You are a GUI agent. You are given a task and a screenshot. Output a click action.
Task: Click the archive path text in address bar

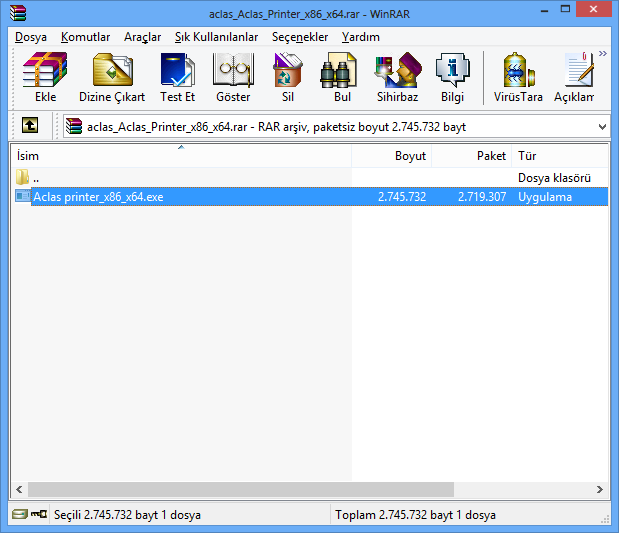(276, 127)
